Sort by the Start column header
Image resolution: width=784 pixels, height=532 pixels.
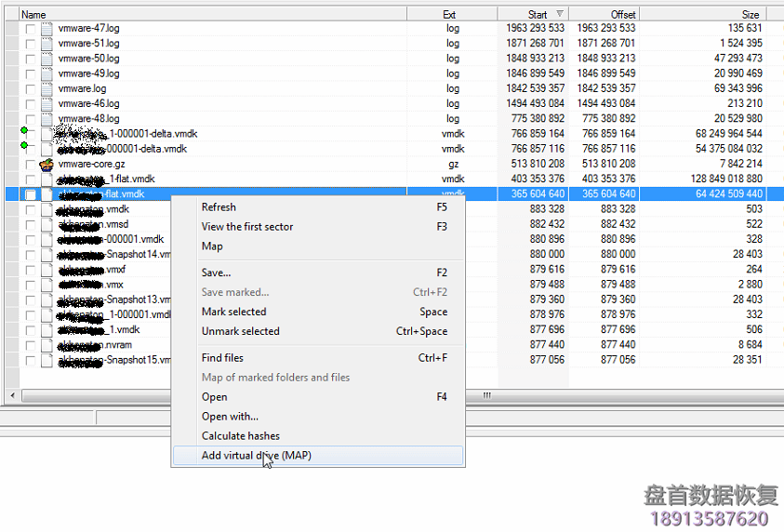tap(533, 14)
